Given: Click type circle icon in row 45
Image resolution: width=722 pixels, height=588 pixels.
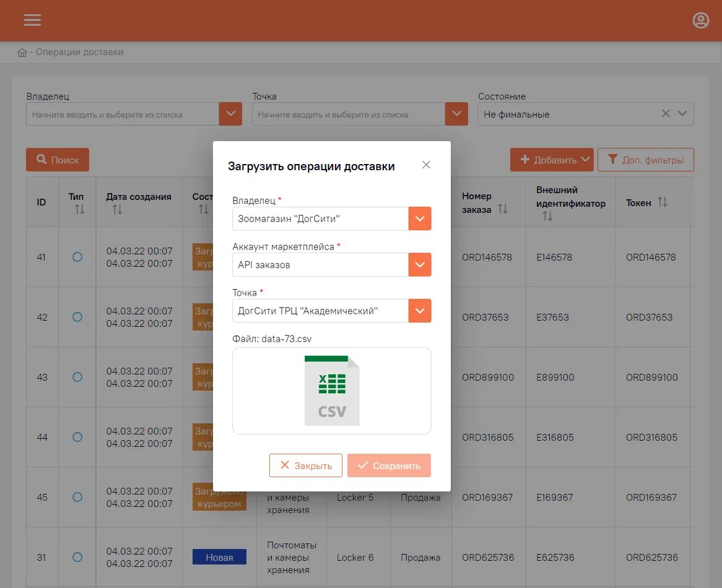Looking at the screenshot, I should [x=77, y=497].
